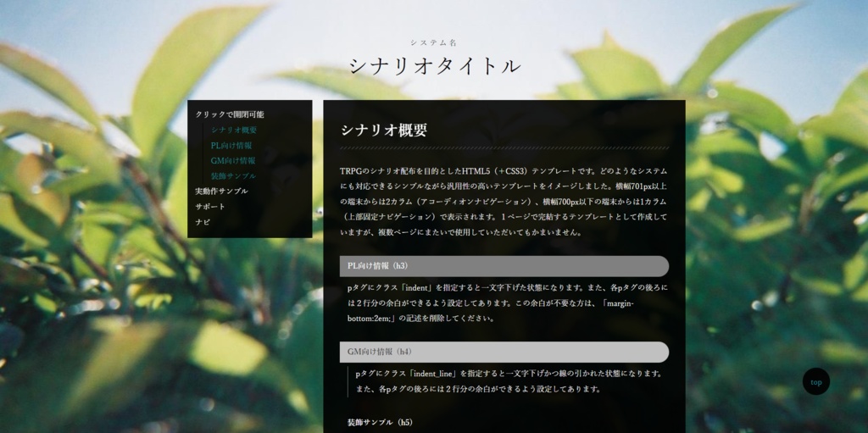This screenshot has height=433, width=868.
Task: Open the 装飾サンプル navigation link
Action: point(233,176)
